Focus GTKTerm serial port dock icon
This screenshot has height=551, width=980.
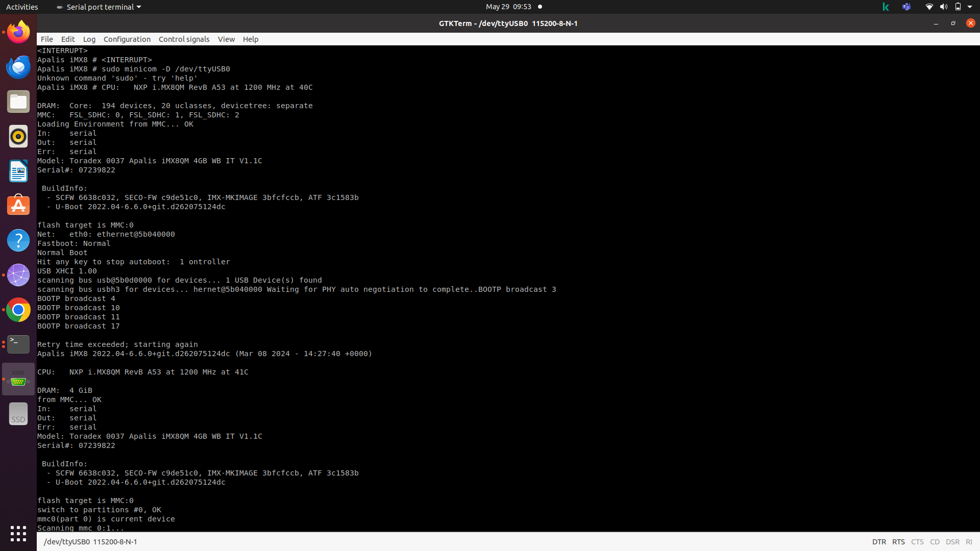(x=18, y=379)
